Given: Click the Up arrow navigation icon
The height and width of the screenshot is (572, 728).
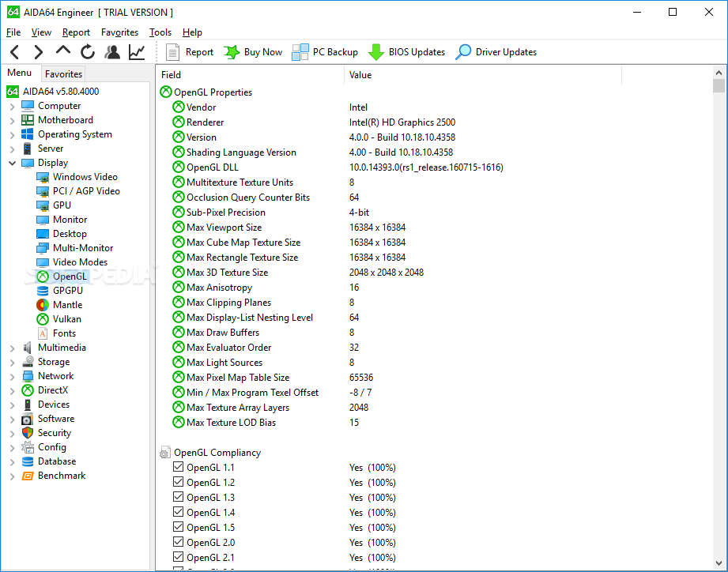Looking at the screenshot, I should coord(63,50).
